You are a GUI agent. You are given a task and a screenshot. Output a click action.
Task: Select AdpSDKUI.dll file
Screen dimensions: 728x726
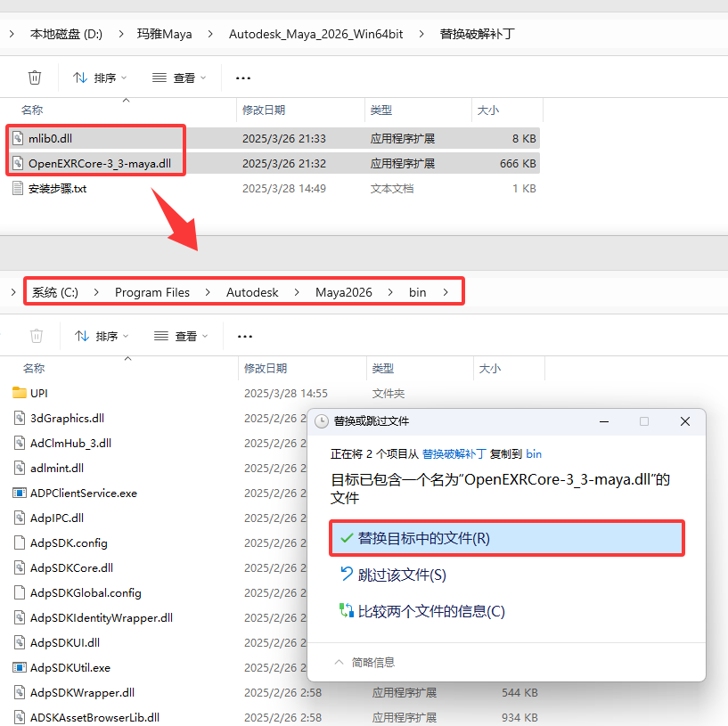point(65,642)
